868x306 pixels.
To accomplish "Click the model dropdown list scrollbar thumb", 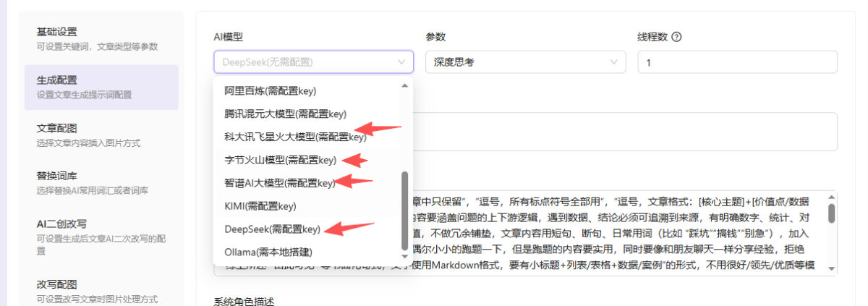I will [x=404, y=211].
